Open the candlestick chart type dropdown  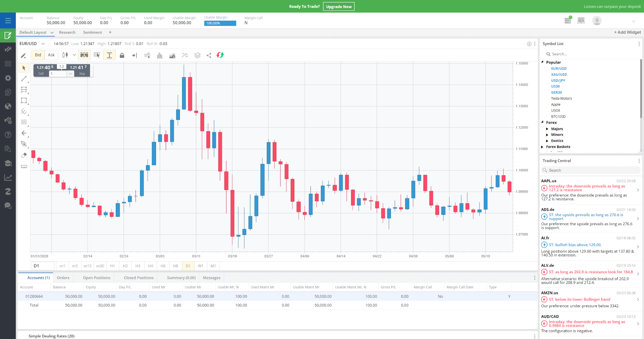tap(75, 55)
